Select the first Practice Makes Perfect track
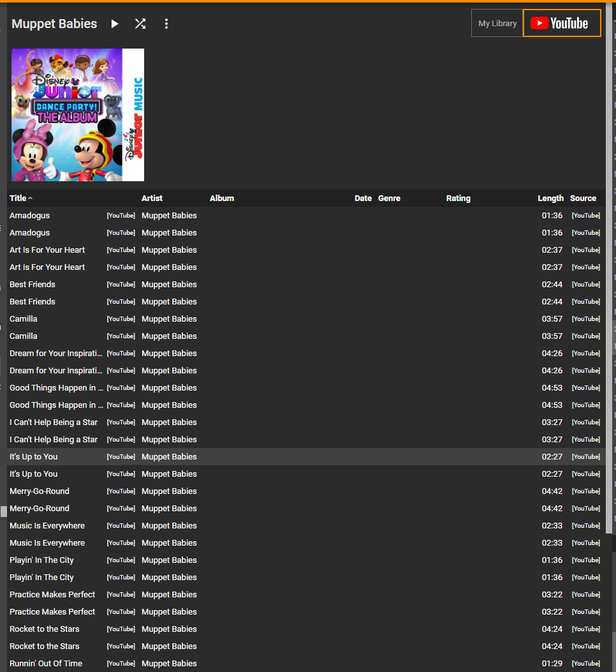616x672 pixels. point(306,594)
